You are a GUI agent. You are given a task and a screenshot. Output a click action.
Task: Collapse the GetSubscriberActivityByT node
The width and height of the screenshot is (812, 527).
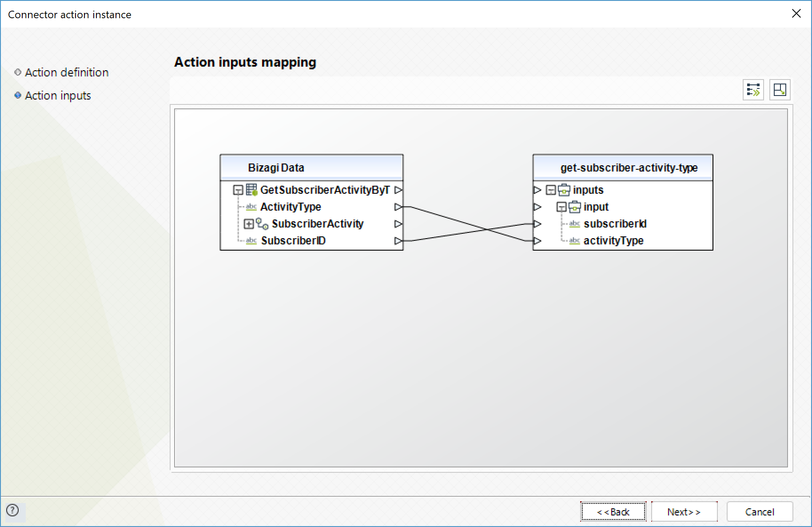(238, 190)
